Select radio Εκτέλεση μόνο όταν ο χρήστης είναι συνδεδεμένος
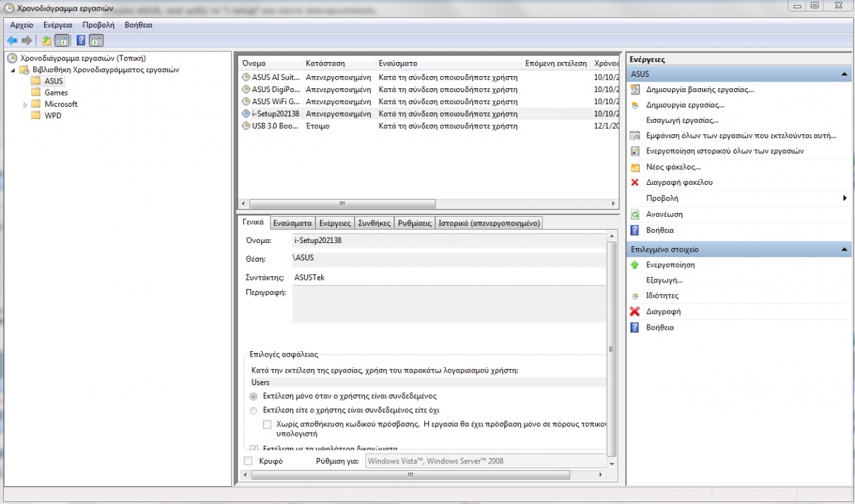This screenshot has width=855, height=504. click(x=253, y=396)
